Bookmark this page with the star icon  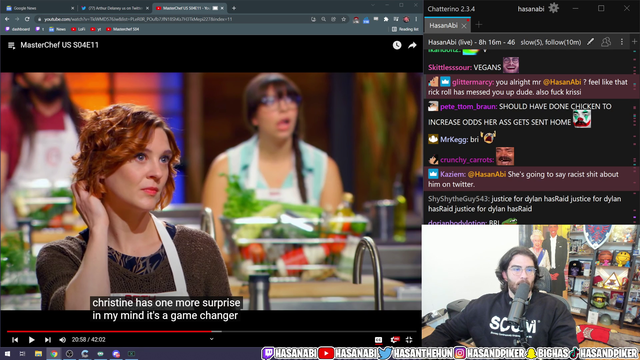coord(344,19)
